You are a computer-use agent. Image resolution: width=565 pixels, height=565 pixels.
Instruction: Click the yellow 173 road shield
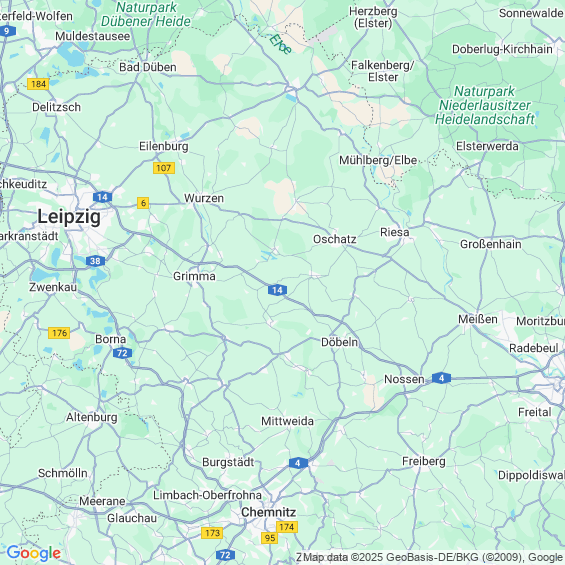point(212,533)
